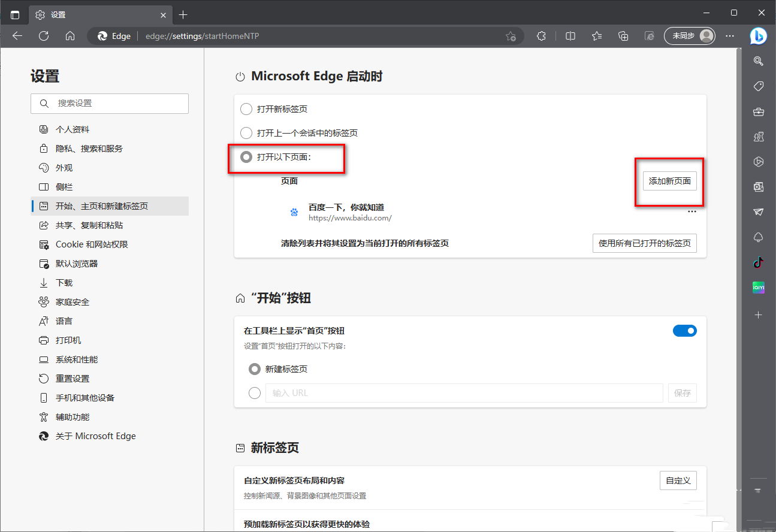Open 默认浏览器 settings
776x532 pixels.
pyautogui.click(x=110, y=264)
